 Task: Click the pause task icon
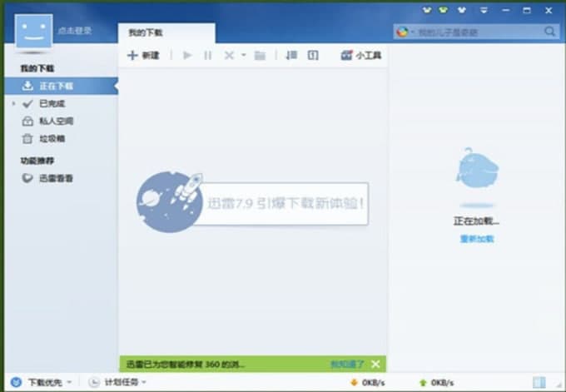[x=207, y=55]
